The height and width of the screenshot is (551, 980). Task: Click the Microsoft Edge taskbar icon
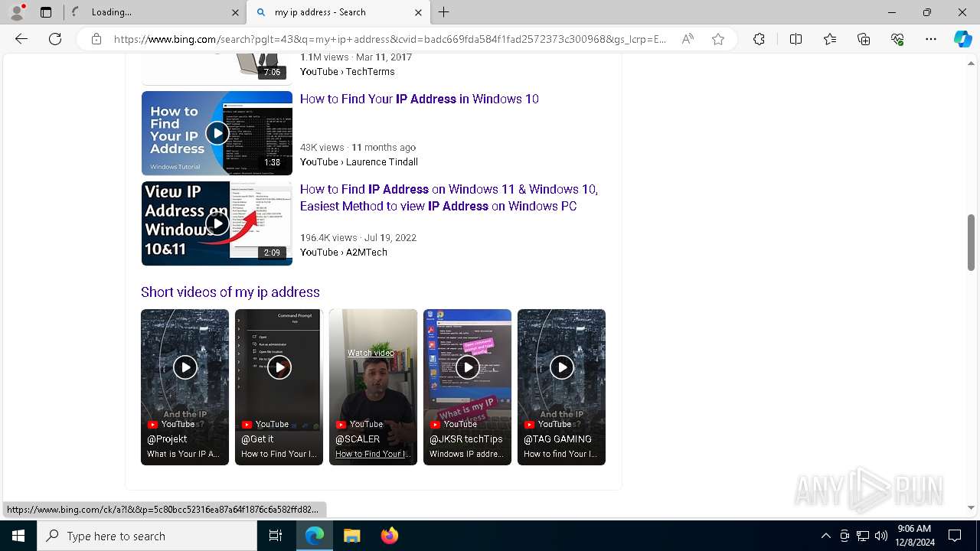click(x=315, y=536)
